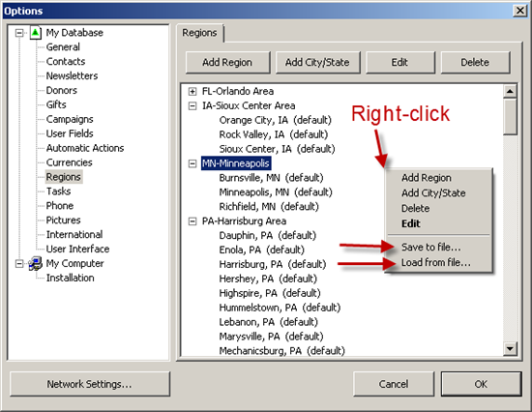Click the My Database green triangle icon
This screenshot has width=532, height=412.
pyautogui.click(x=35, y=33)
